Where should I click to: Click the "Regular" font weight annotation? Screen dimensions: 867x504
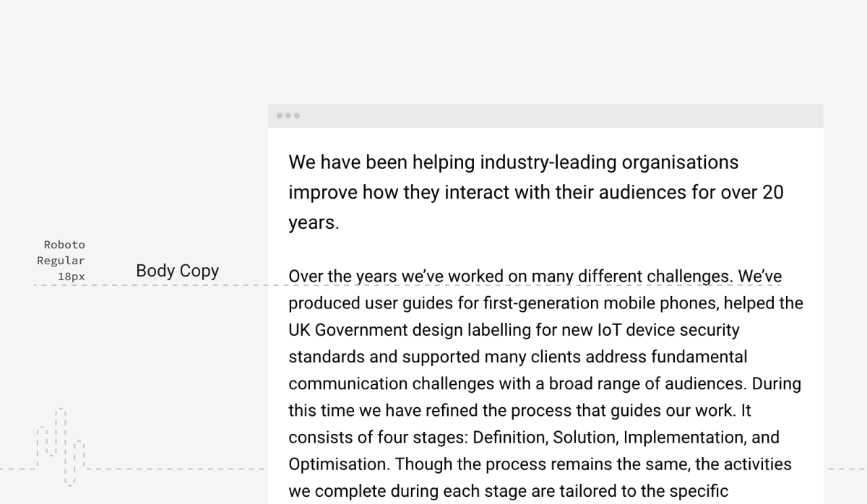click(x=61, y=261)
